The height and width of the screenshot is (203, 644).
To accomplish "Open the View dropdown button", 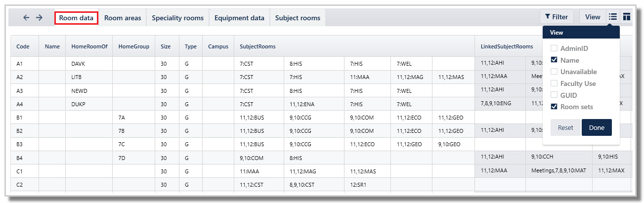I will tap(593, 17).
